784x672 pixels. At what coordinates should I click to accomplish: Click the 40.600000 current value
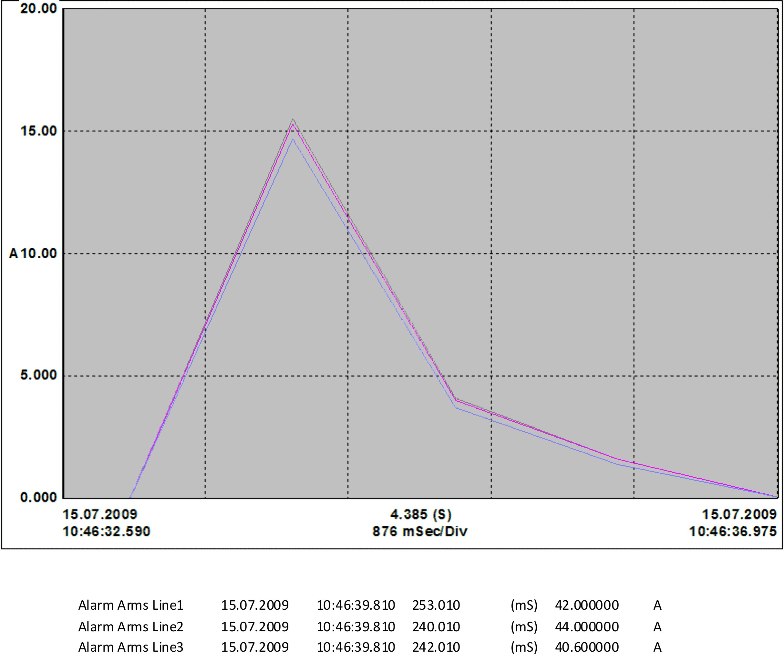pos(587,647)
